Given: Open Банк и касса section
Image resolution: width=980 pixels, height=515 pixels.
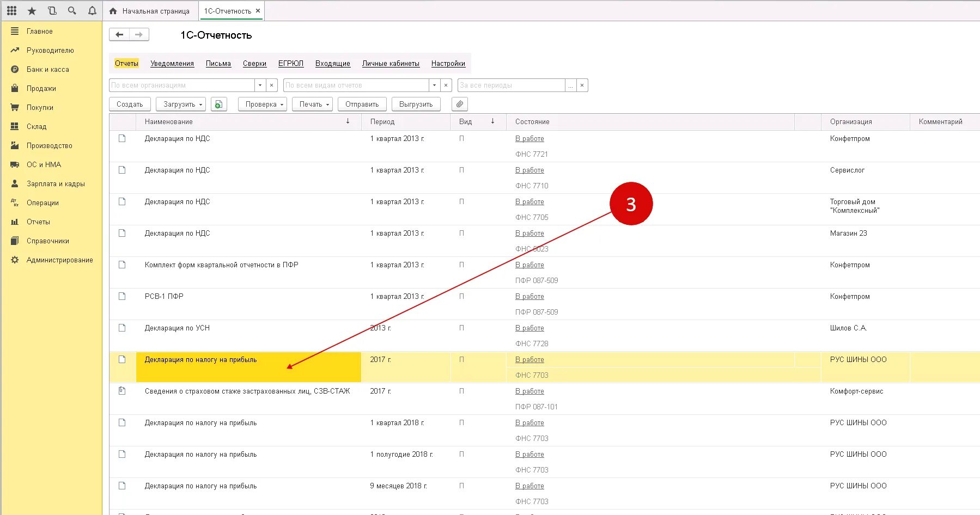Looking at the screenshot, I should 48,69.
